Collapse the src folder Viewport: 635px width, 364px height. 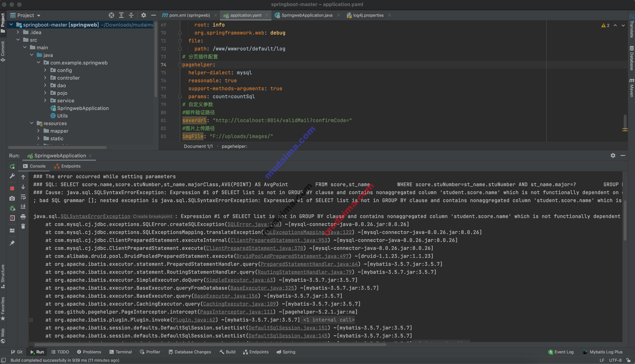click(18, 40)
